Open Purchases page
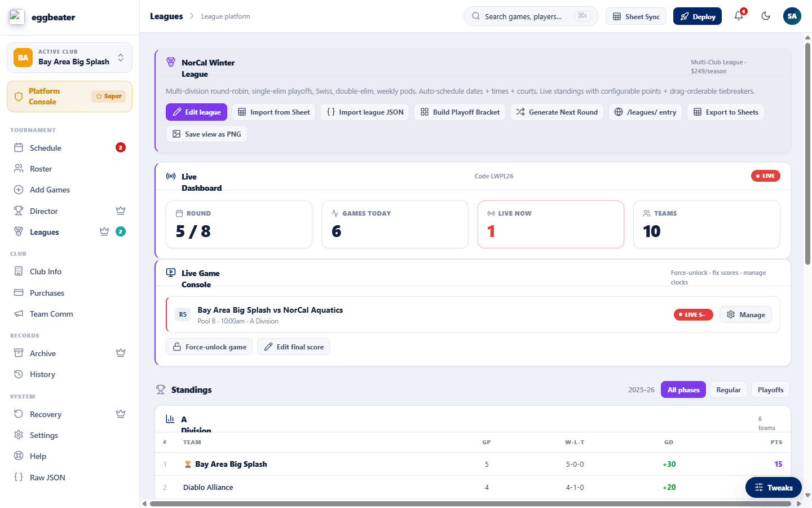 click(x=69, y=293)
